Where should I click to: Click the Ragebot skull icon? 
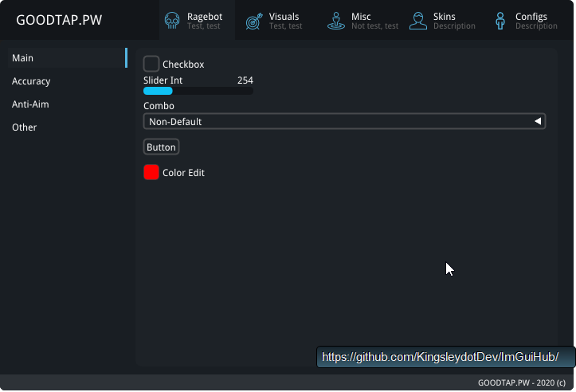(x=172, y=21)
